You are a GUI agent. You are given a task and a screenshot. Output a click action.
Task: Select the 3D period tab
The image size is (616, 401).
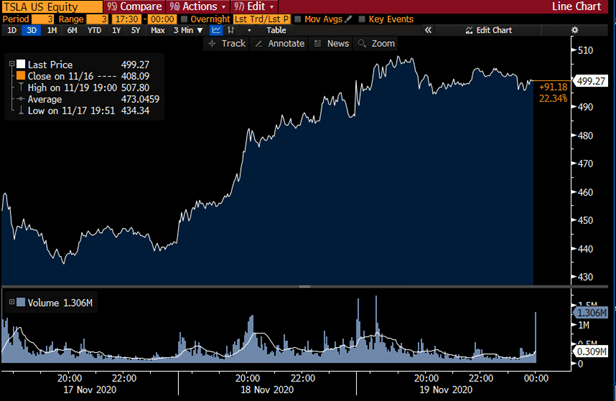31,30
